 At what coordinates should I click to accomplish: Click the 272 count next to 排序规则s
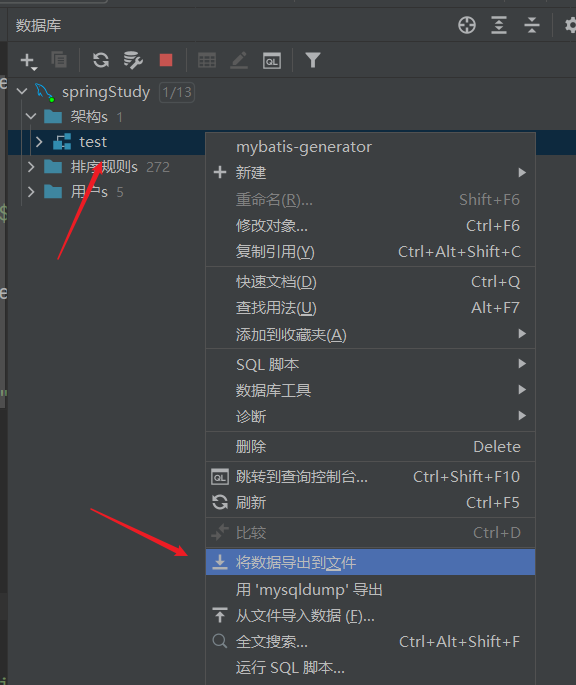point(158,167)
